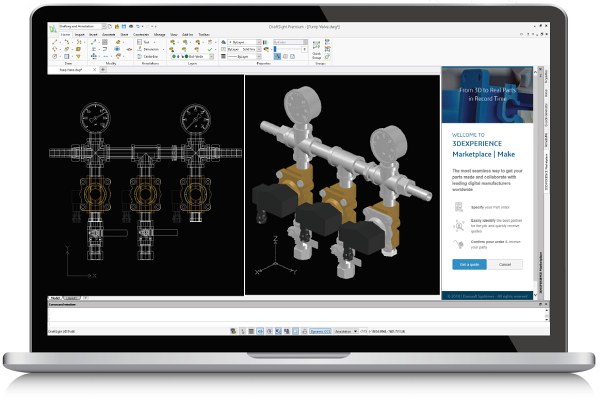Open the quick access toolbar customize arrow

click(x=156, y=26)
